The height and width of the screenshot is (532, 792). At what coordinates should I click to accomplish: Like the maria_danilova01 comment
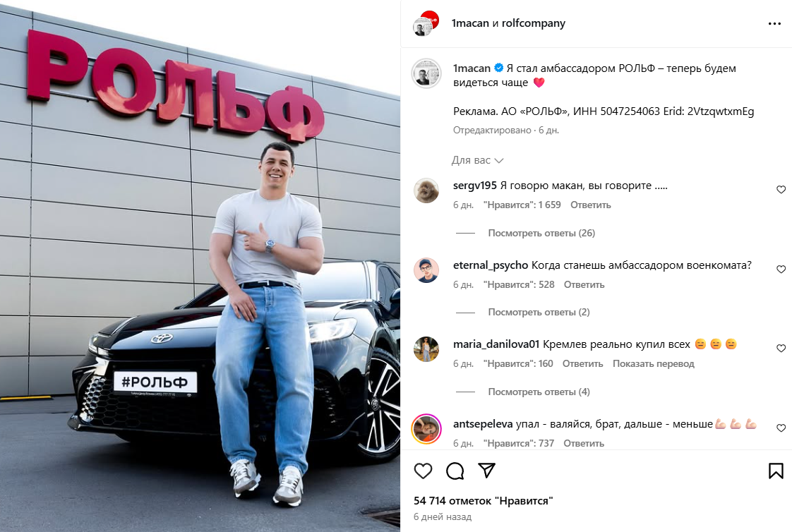[x=781, y=349]
